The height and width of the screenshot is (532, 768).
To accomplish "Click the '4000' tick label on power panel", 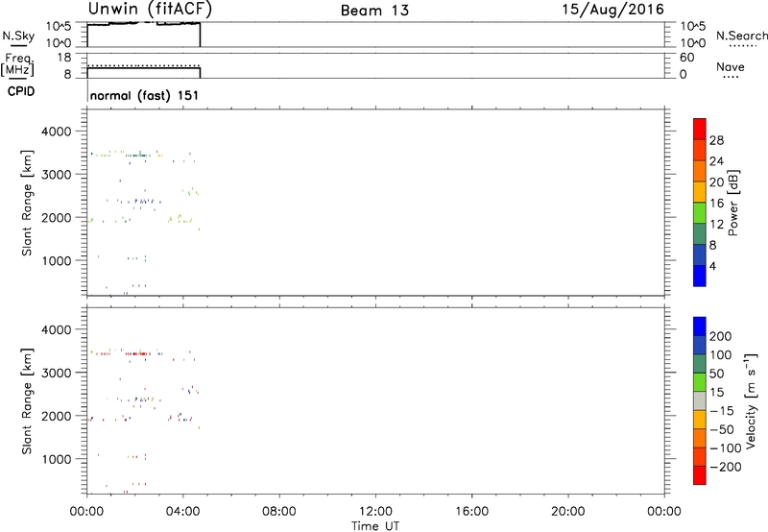I will click(x=57, y=132).
